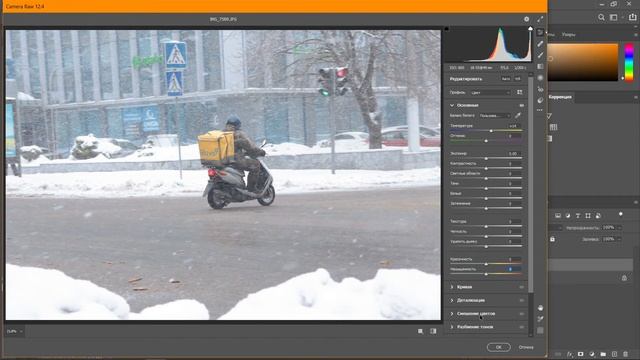Click Photoshop share icon
Image resolution: width=640 pixels, height=360 pixels.
[632, 17]
